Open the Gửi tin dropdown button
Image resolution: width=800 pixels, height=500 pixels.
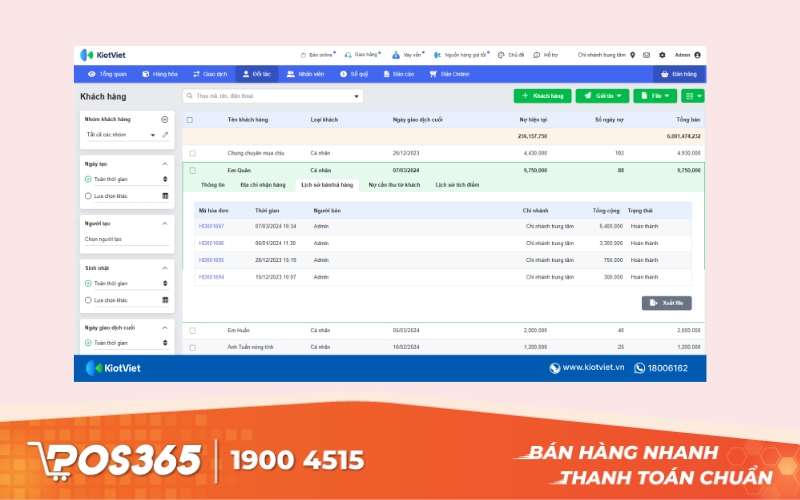[602, 96]
